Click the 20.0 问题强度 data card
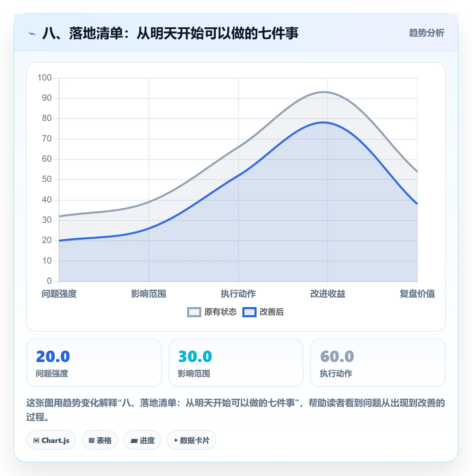The height and width of the screenshot is (476, 472). 94,363
